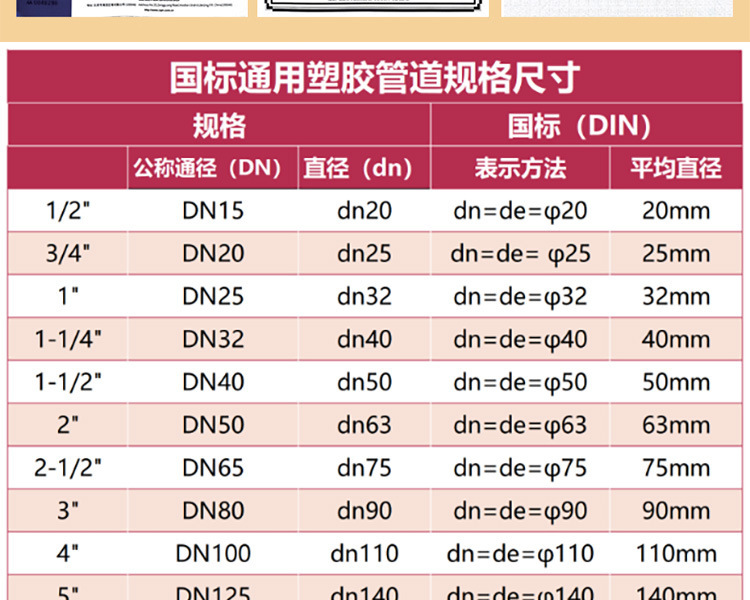The height and width of the screenshot is (600, 750).
Task: Click the dn32 diameter cell
Action: point(364,297)
